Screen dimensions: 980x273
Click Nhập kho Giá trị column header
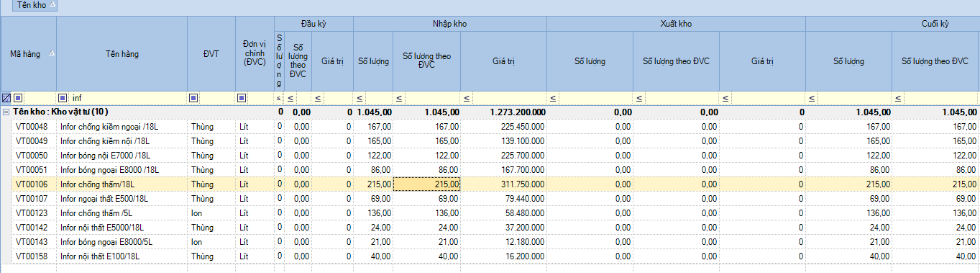point(503,61)
